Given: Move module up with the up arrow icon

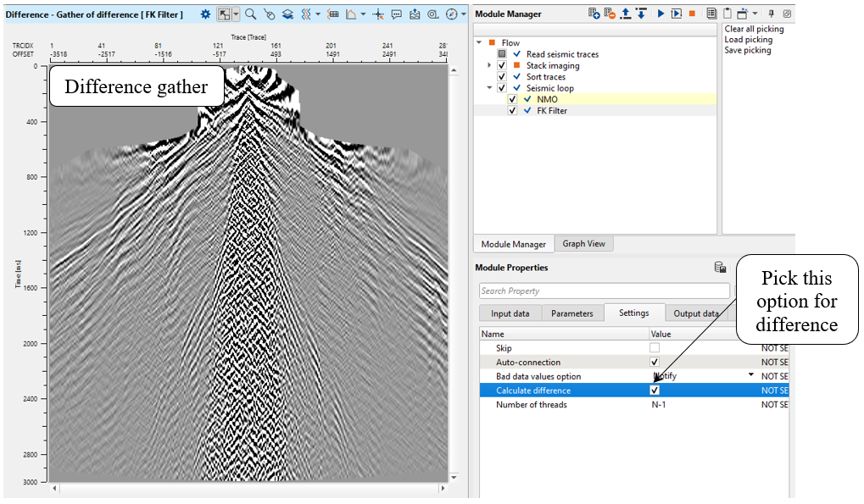Looking at the screenshot, I should [626, 14].
